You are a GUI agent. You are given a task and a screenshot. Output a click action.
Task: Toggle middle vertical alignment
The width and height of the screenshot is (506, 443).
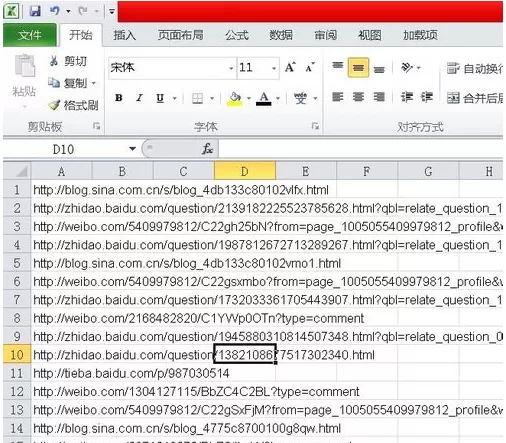(358, 67)
